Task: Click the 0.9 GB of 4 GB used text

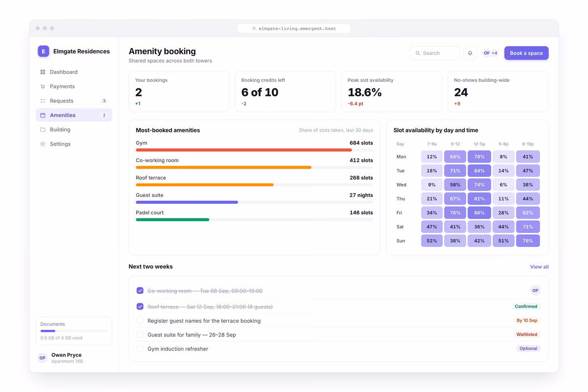Action: (61, 338)
